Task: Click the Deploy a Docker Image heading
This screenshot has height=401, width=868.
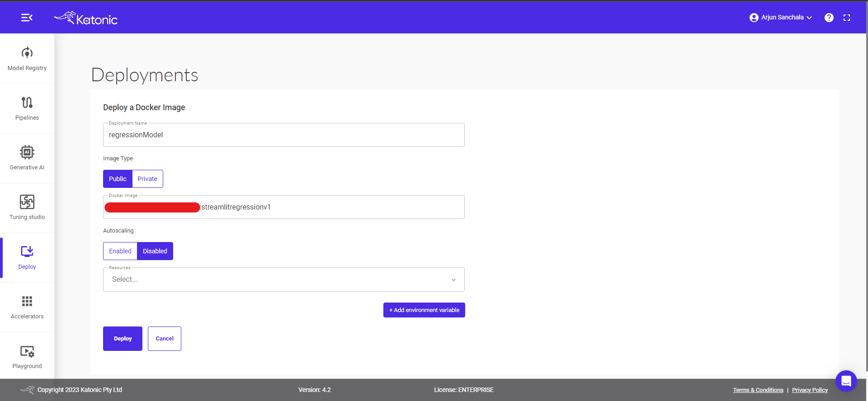Action: (x=144, y=107)
